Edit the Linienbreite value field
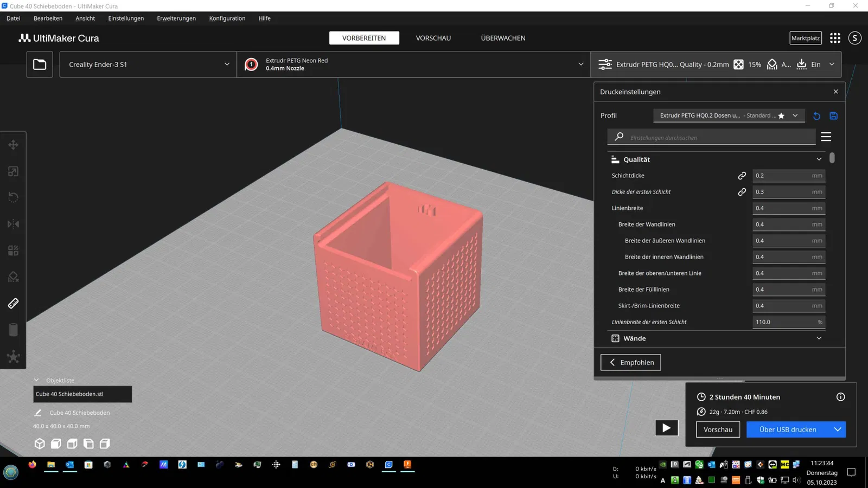This screenshot has height=488, width=868. coord(789,208)
